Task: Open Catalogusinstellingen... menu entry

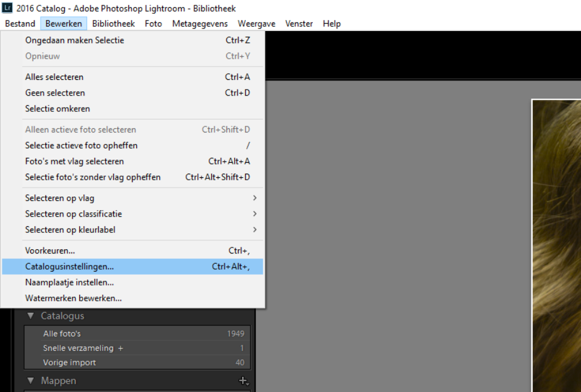Action: coord(133,266)
